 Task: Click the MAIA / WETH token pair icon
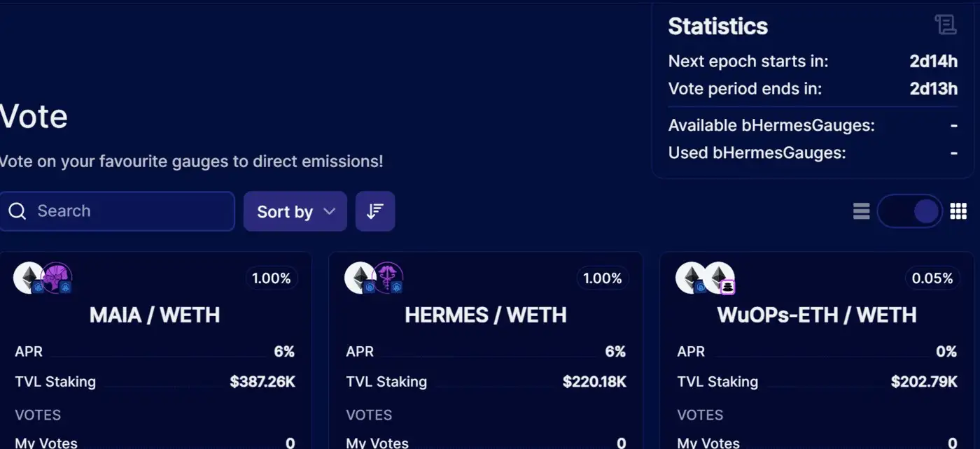pos(43,278)
